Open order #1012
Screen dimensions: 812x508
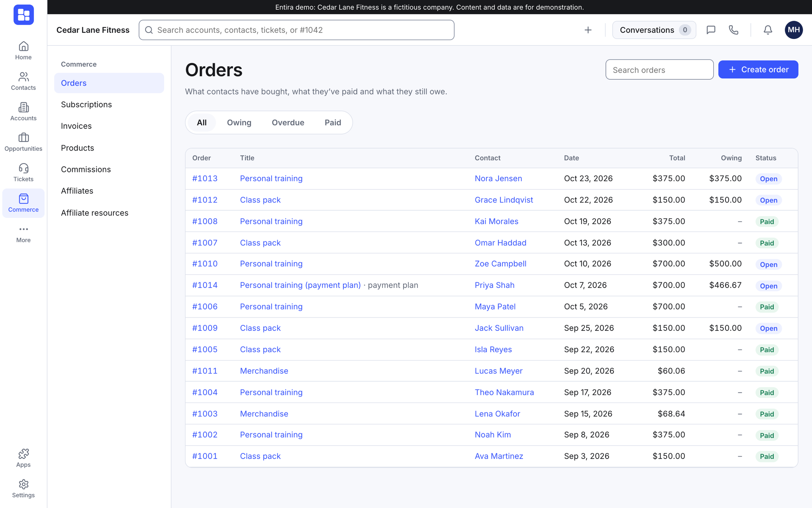(x=205, y=200)
